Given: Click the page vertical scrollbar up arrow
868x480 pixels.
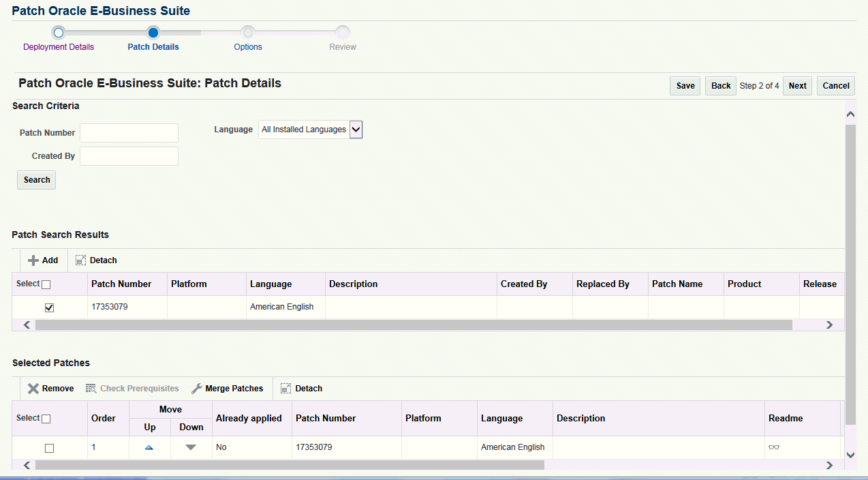Looking at the screenshot, I should tap(850, 115).
